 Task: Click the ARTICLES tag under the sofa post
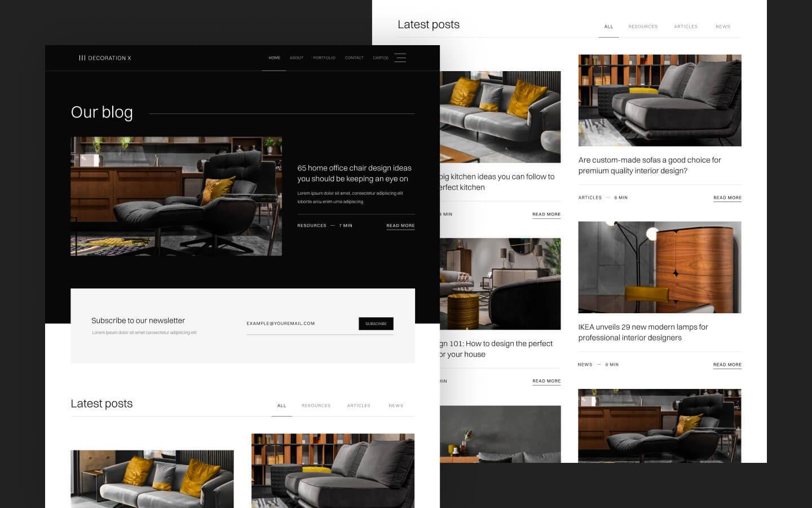(589, 198)
